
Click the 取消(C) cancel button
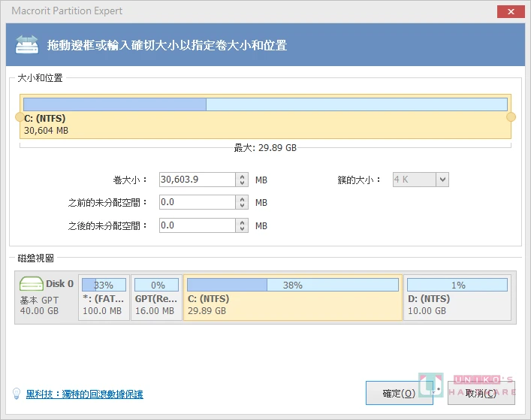point(481,393)
